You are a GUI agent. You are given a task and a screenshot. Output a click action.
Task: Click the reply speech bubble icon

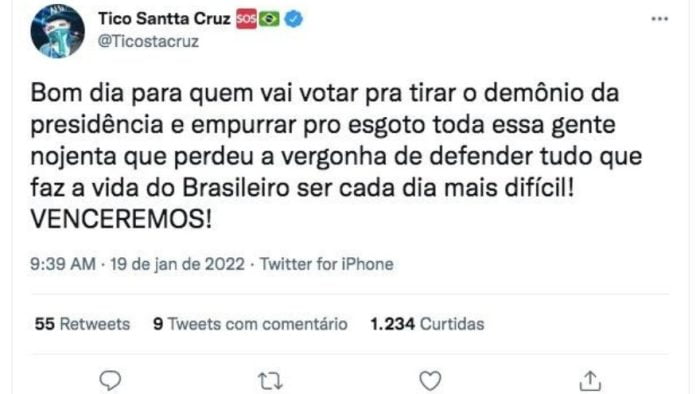pos(110,381)
